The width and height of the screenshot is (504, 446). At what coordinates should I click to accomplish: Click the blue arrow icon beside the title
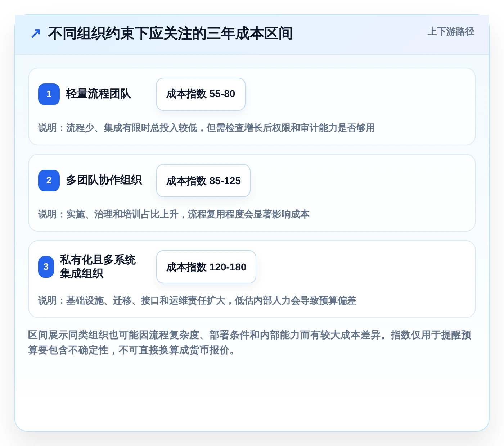coord(35,34)
